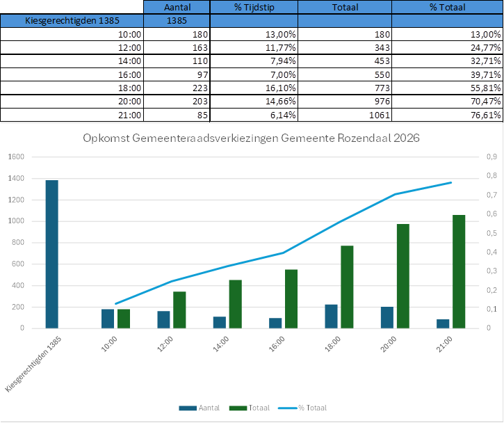Click the tall blue Kiesgerechtigden bar
This screenshot has height=432, width=504.
click(x=52, y=254)
